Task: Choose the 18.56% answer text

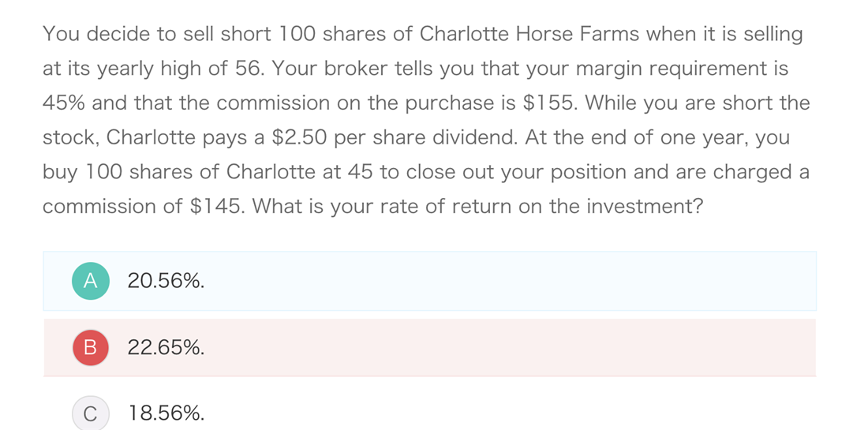Action: point(166,413)
